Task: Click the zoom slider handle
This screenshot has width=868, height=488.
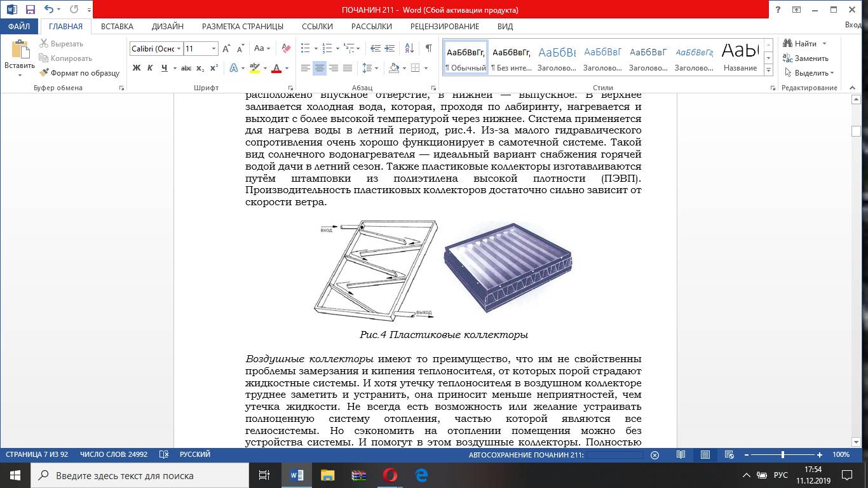Action: (782, 454)
